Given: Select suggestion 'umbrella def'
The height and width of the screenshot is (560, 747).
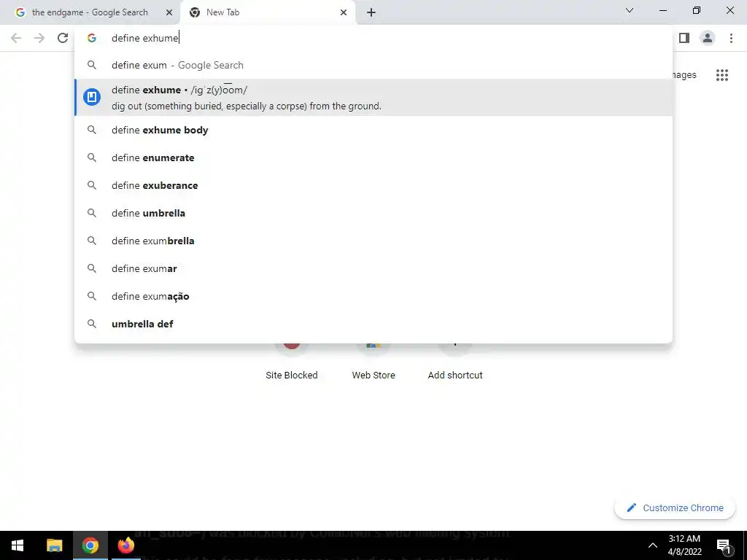Looking at the screenshot, I should click(373, 324).
